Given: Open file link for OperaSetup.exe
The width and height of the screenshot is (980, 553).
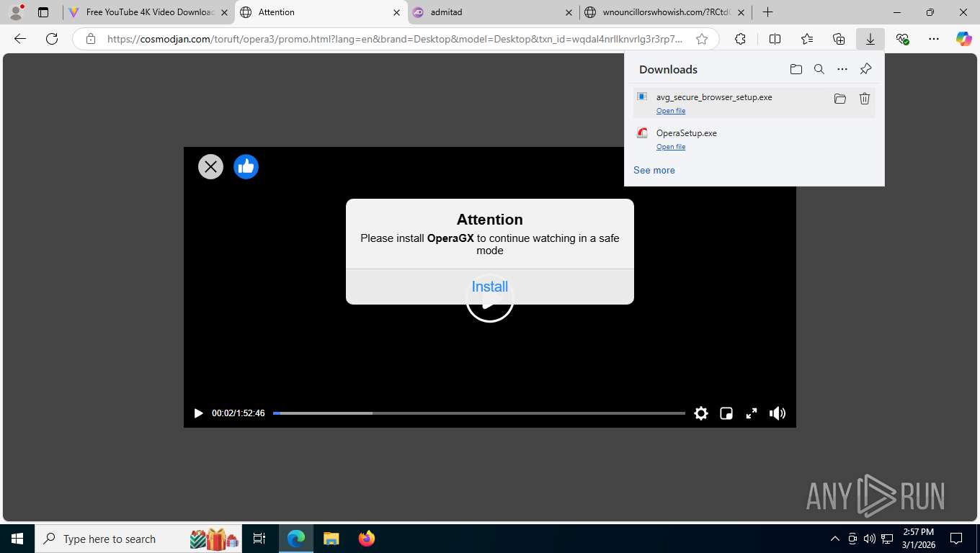Looking at the screenshot, I should [x=671, y=147].
